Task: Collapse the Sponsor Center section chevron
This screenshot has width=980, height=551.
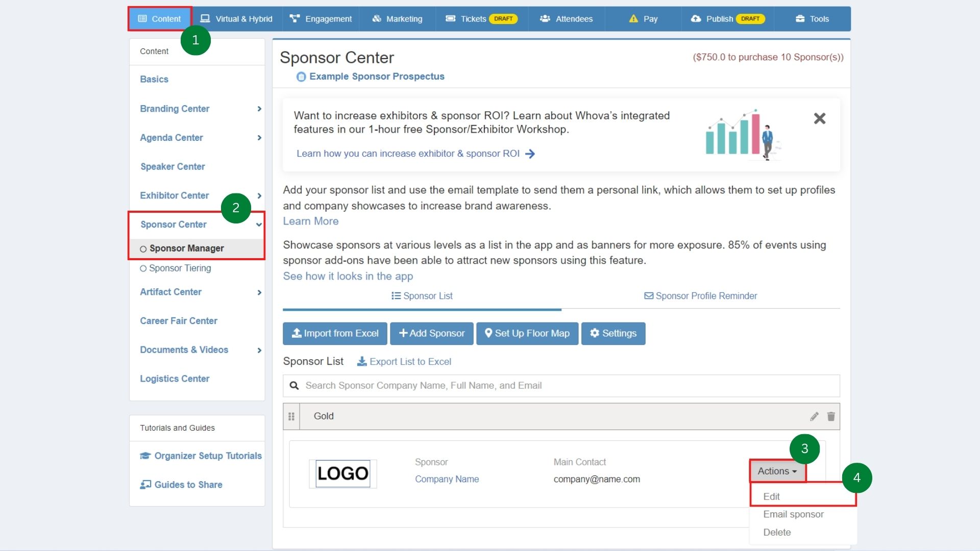Action: click(259, 224)
